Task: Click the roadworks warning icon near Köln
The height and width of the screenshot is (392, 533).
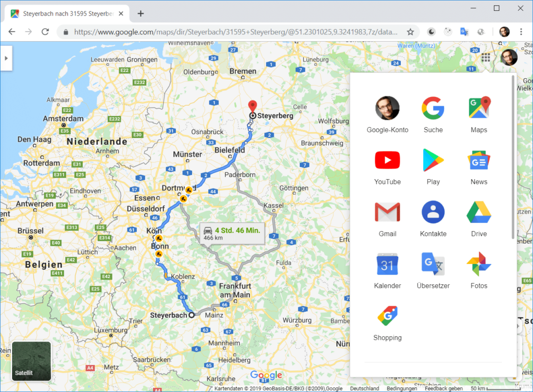Action: coord(159,238)
